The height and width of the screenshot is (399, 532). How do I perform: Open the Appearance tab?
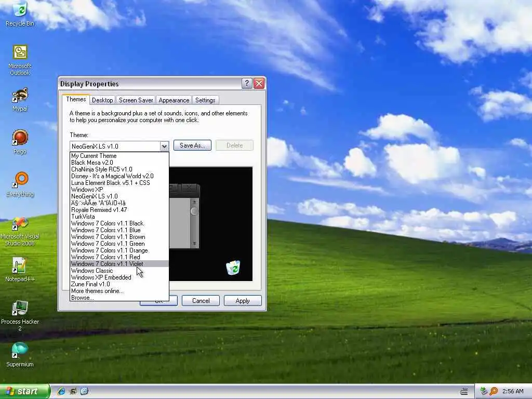click(x=174, y=100)
